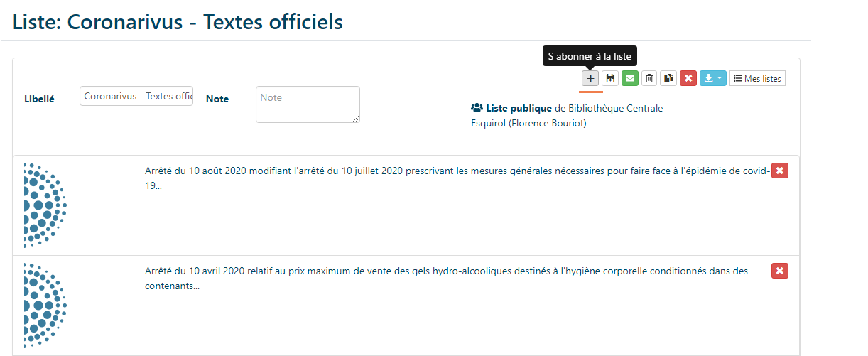Viewport: 868px width, 356px height.
Task: Open the Mes listes button
Action: pyautogui.click(x=757, y=78)
